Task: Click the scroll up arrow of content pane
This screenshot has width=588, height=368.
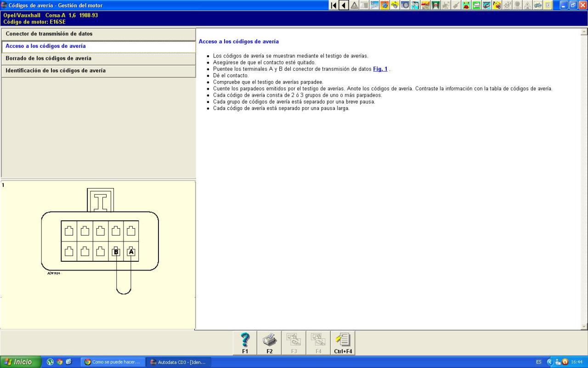Action: pyautogui.click(x=584, y=32)
